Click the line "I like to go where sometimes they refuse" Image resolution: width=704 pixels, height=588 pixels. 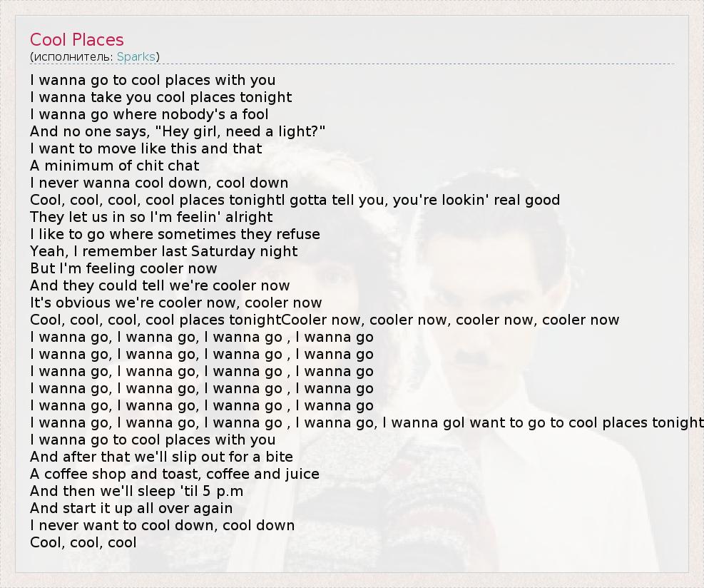[x=175, y=234]
